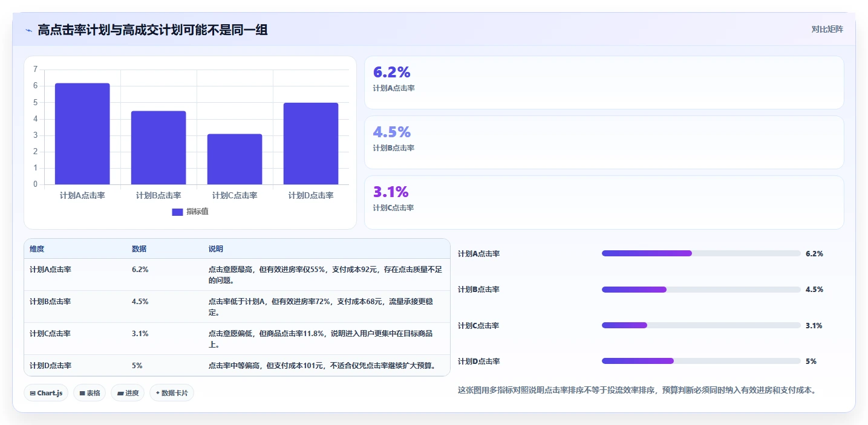Click the 指标值 legend color box

(x=177, y=212)
